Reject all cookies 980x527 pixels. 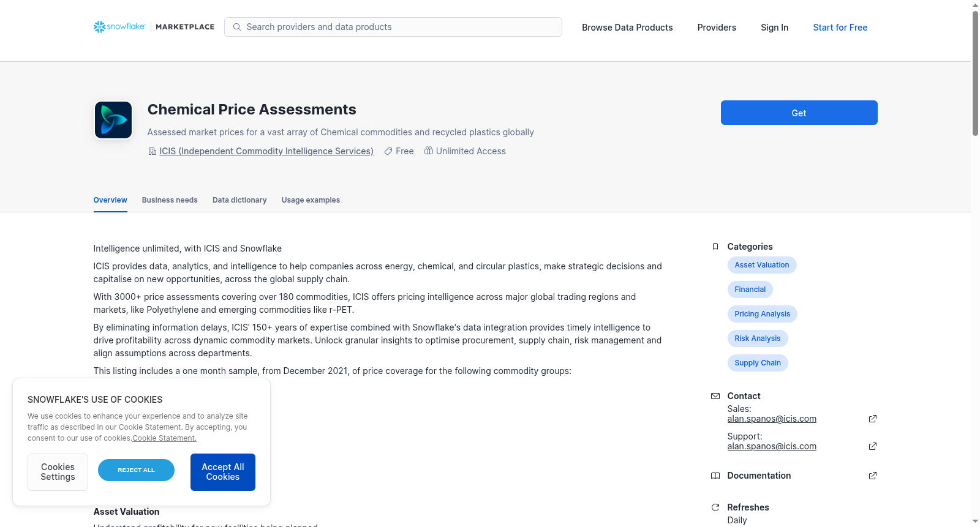136,470
